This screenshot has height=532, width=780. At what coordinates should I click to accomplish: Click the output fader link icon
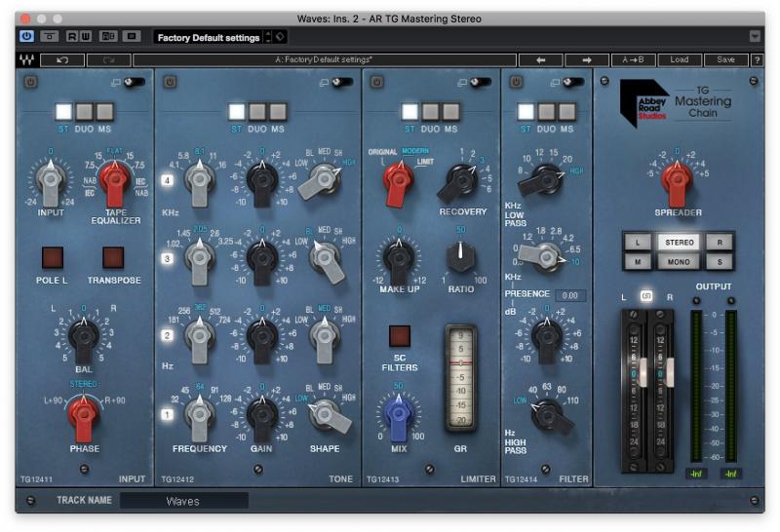(646, 296)
